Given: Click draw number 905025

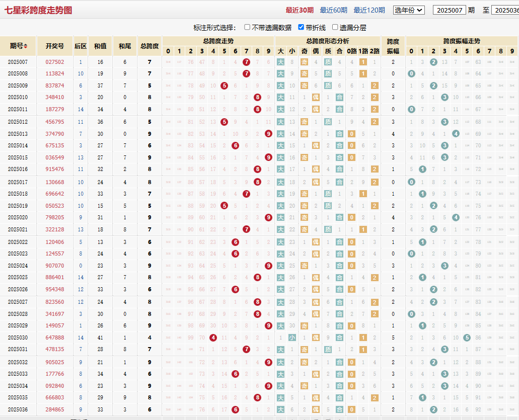Looking at the screenshot, I should point(54,363).
